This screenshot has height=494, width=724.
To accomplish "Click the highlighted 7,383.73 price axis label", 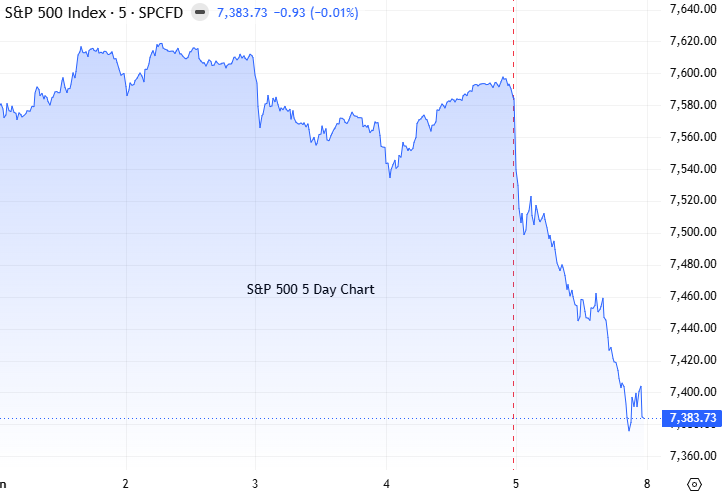I will tap(692, 418).
